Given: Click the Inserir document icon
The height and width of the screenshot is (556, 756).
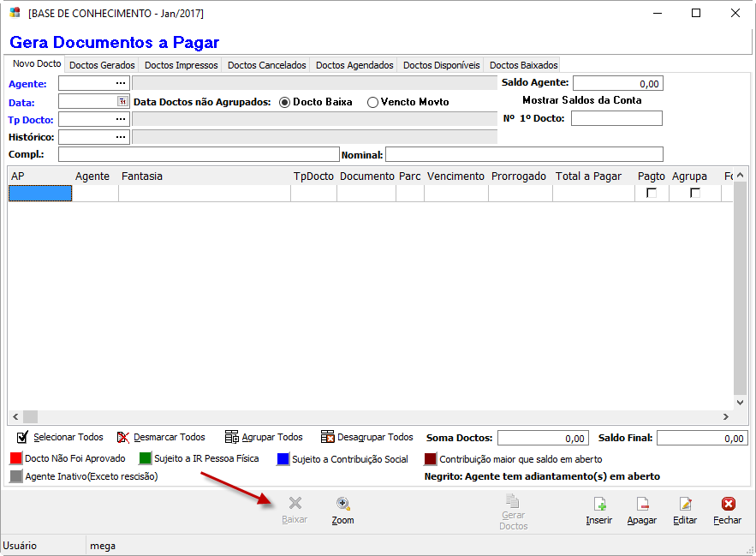Looking at the screenshot, I should pyautogui.click(x=599, y=504).
